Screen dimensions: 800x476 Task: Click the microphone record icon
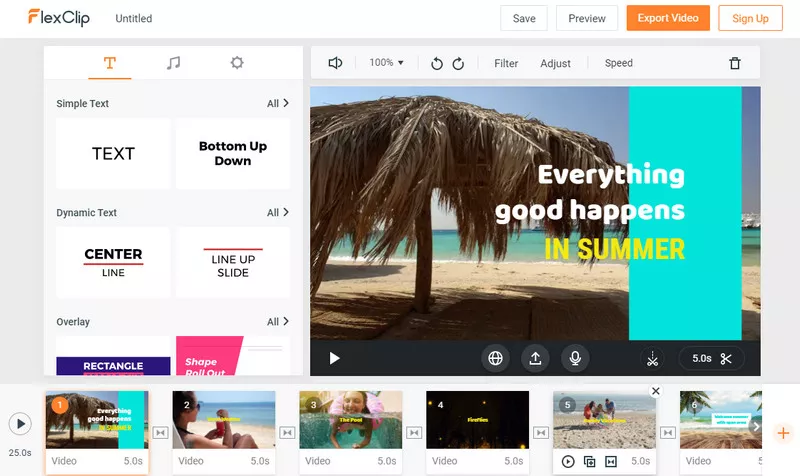(575, 358)
